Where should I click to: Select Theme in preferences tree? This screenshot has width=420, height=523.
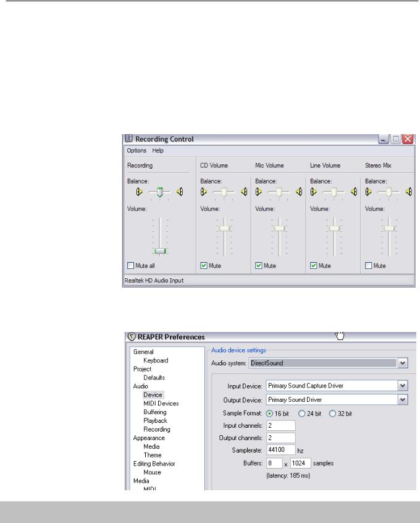[153, 455]
